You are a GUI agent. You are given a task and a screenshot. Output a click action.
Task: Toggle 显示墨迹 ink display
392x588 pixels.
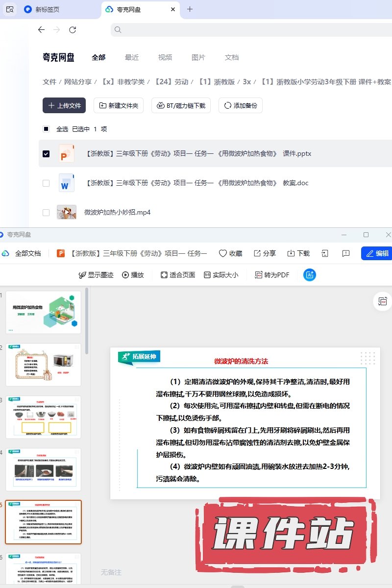(x=96, y=275)
